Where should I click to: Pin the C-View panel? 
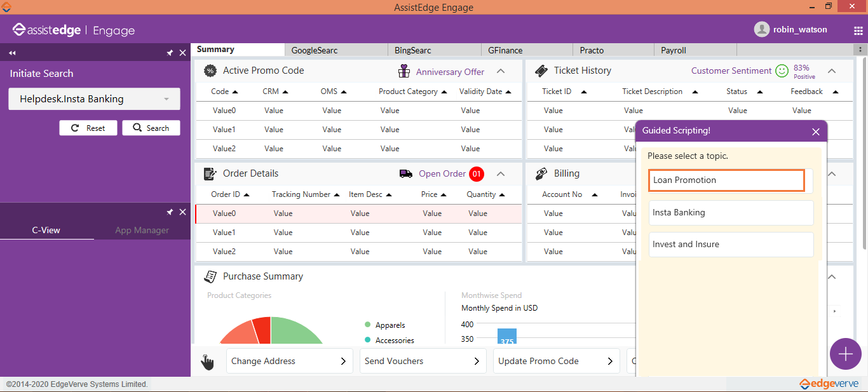point(170,212)
